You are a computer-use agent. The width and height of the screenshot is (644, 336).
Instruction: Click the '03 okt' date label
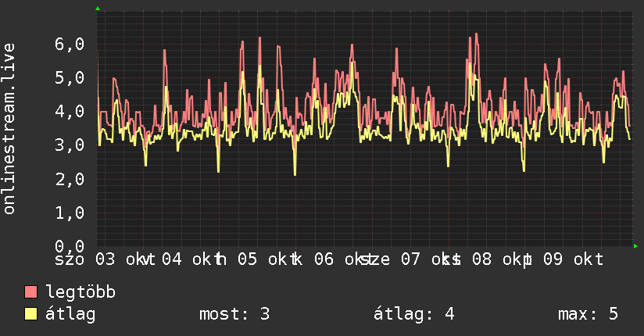click(x=126, y=259)
